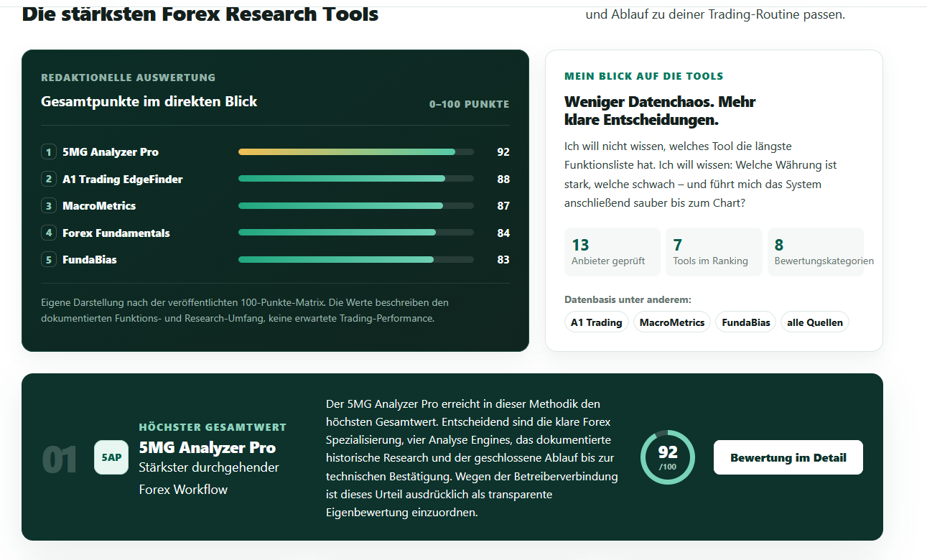Click the score value 88
Viewport: 927px width, 560px height.
[503, 179]
